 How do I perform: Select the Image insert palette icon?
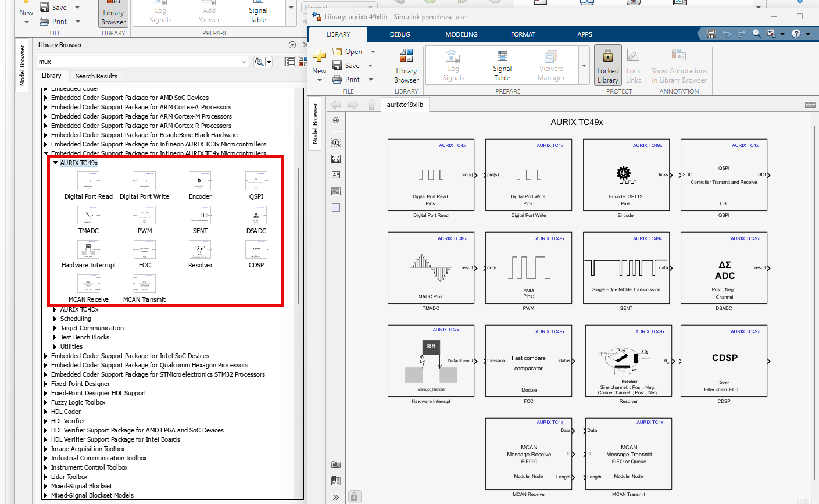336,191
